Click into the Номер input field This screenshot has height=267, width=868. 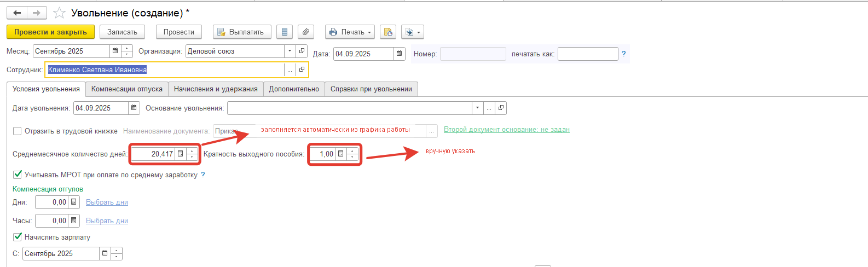pyautogui.click(x=473, y=54)
